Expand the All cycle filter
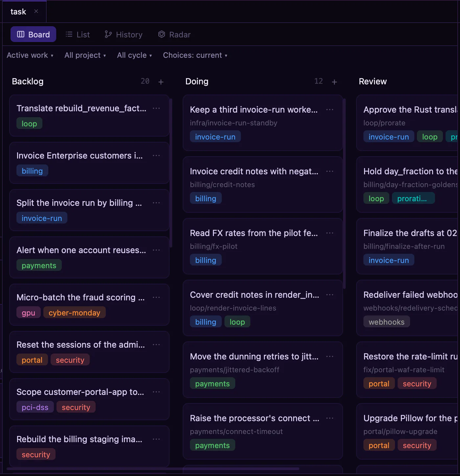460x476 pixels. [134, 55]
